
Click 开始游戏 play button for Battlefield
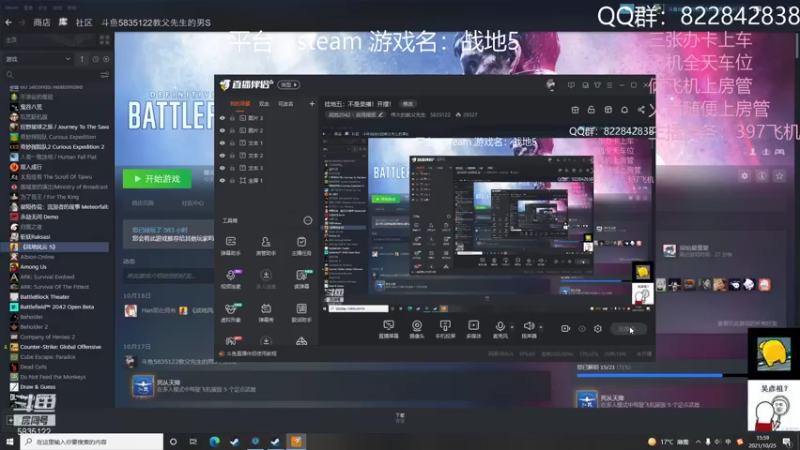[157, 179]
